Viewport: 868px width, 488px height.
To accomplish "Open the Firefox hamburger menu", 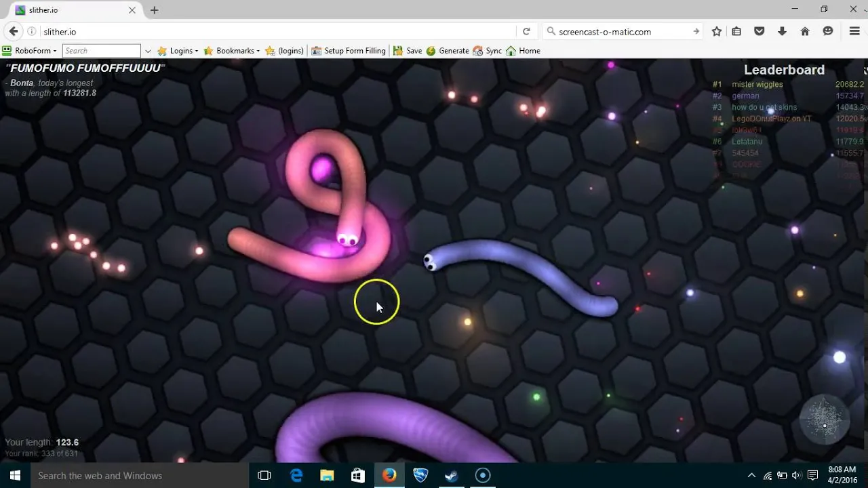I will tap(854, 31).
